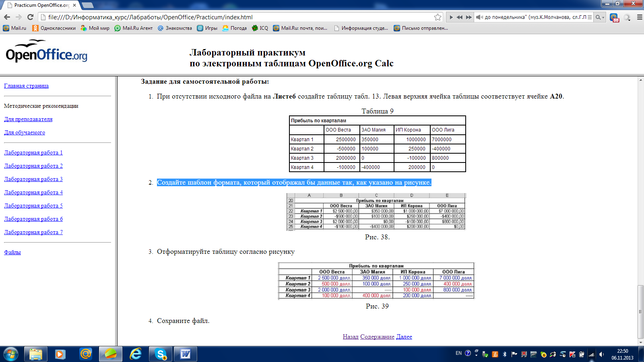Click Далее link at page bottom
This screenshot has height=362, width=644.
404,337
